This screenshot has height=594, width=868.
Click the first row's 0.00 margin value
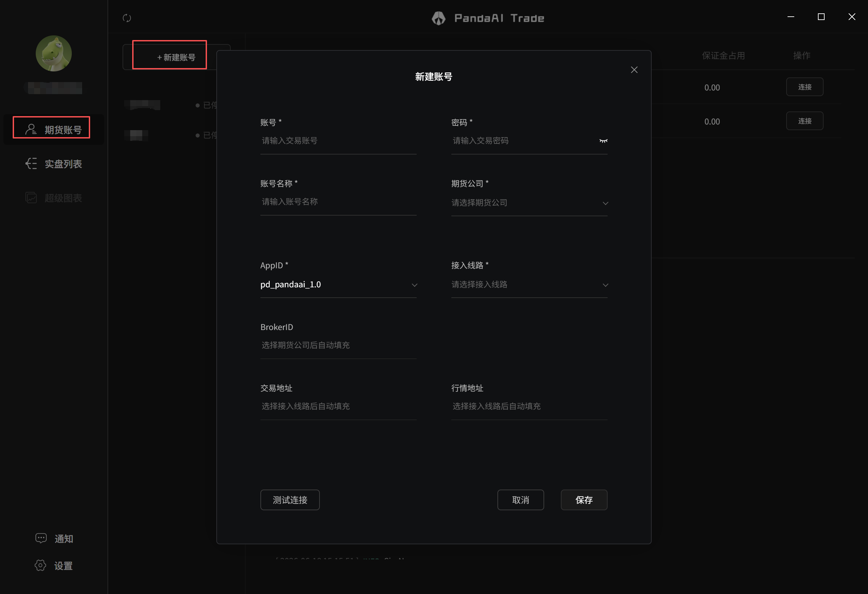(712, 88)
